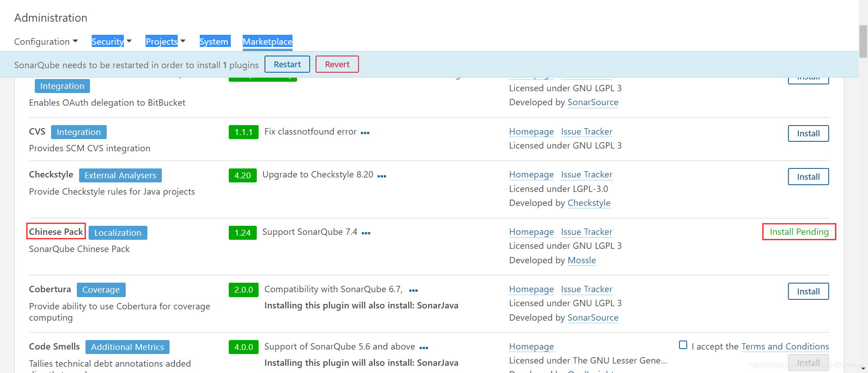Image resolution: width=868 pixels, height=373 pixels.
Task: Switch to the System tab
Action: [x=214, y=42]
